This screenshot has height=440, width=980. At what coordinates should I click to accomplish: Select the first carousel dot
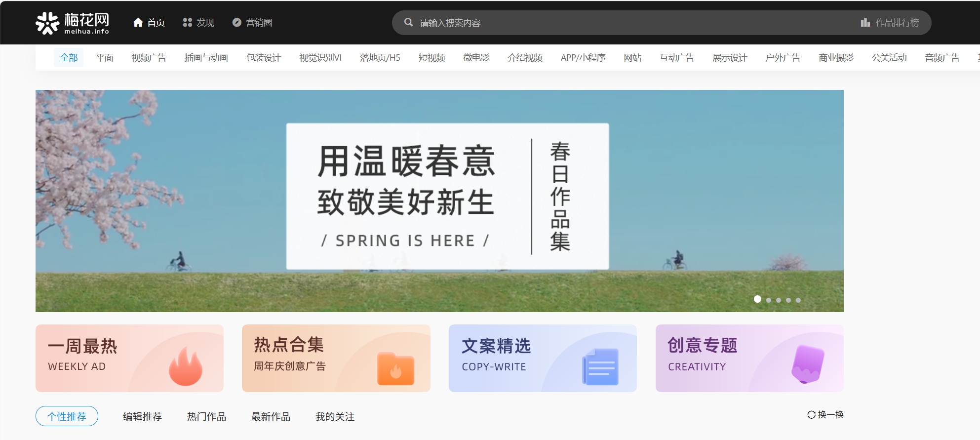coord(757,299)
